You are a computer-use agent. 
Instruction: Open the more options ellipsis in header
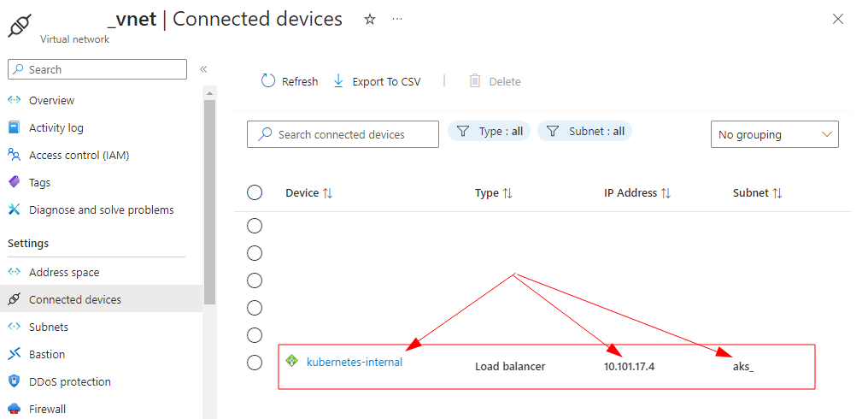(397, 20)
